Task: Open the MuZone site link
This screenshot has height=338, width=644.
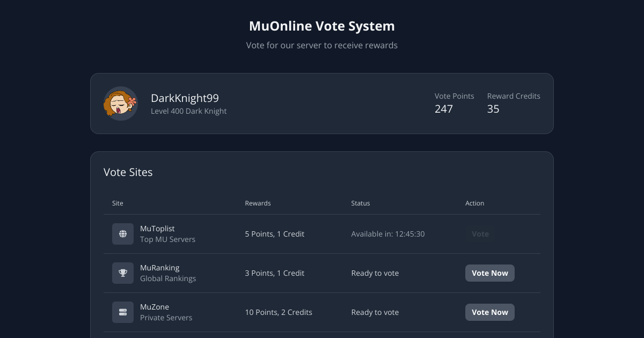Action: [155, 306]
